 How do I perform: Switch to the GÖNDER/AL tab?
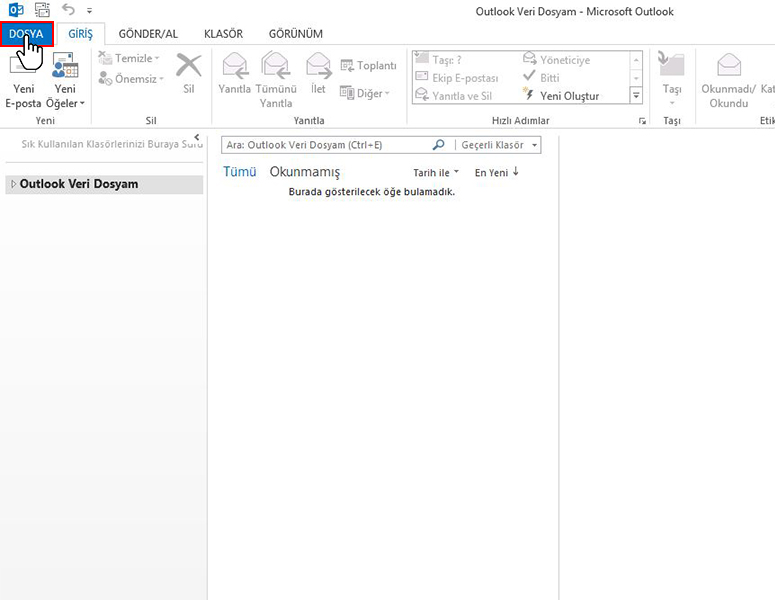pos(148,34)
